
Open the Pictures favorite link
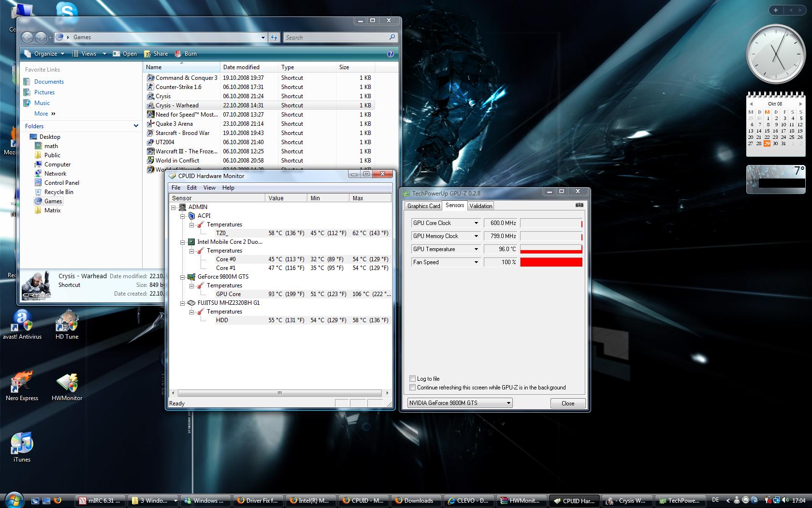[x=44, y=92]
